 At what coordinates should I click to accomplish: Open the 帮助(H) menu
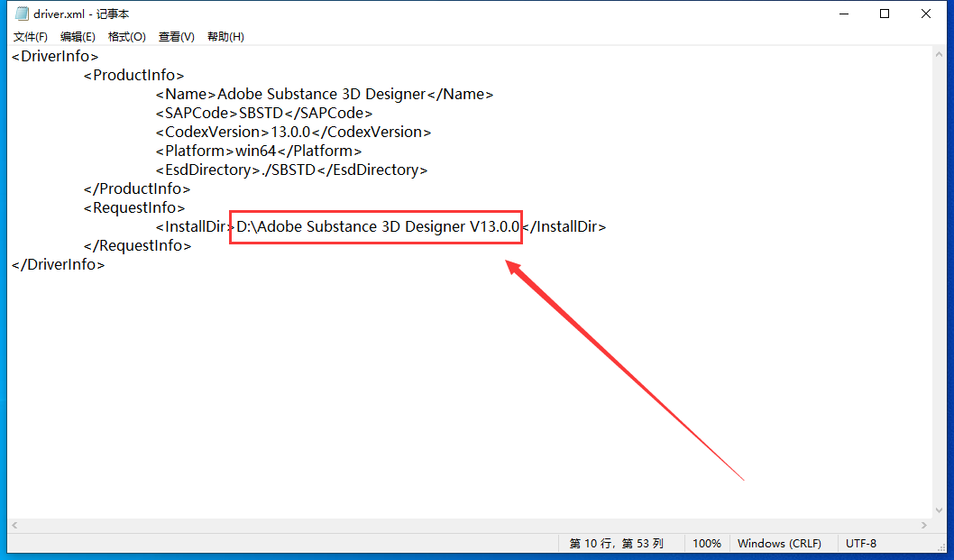[x=225, y=36]
